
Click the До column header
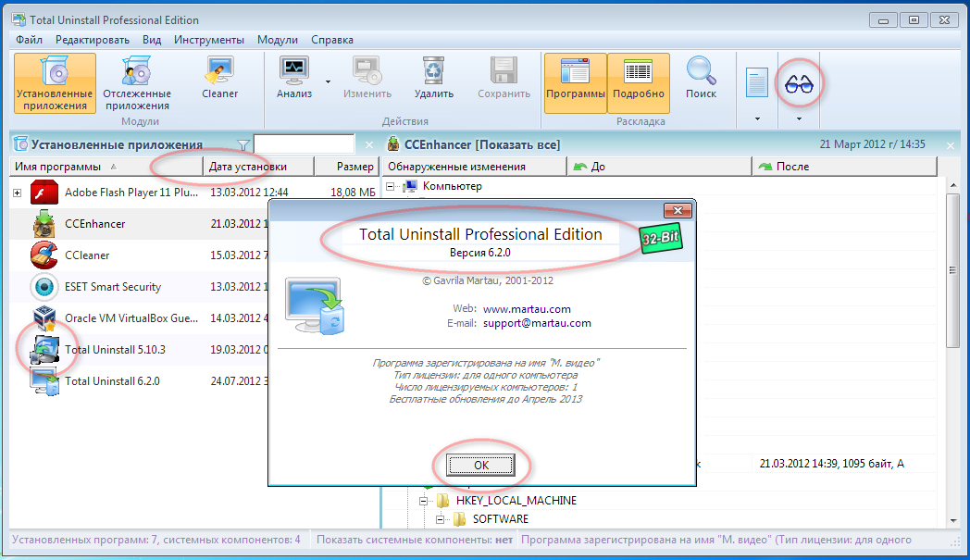[x=659, y=167]
